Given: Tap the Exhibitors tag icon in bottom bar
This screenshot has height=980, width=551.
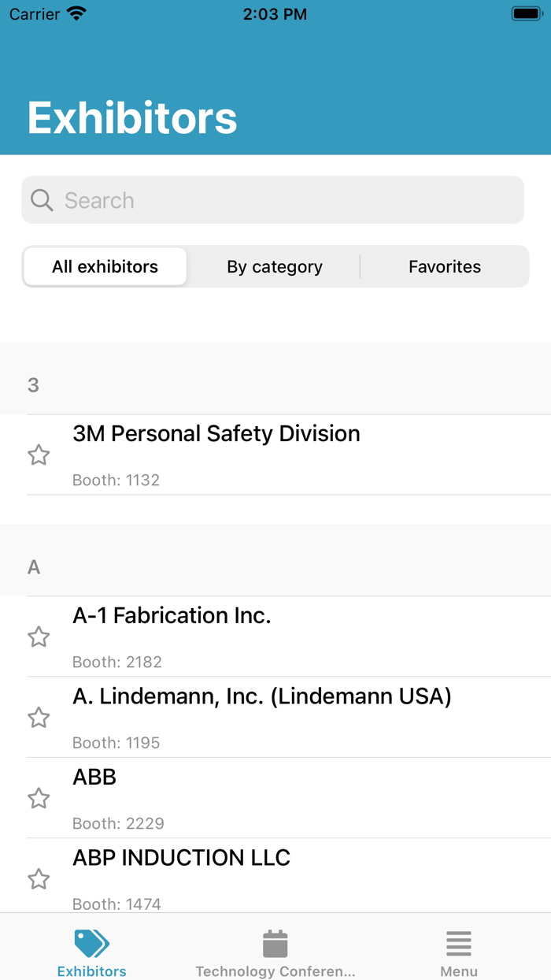Looking at the screenshot, I should click(x=91, y=944).
